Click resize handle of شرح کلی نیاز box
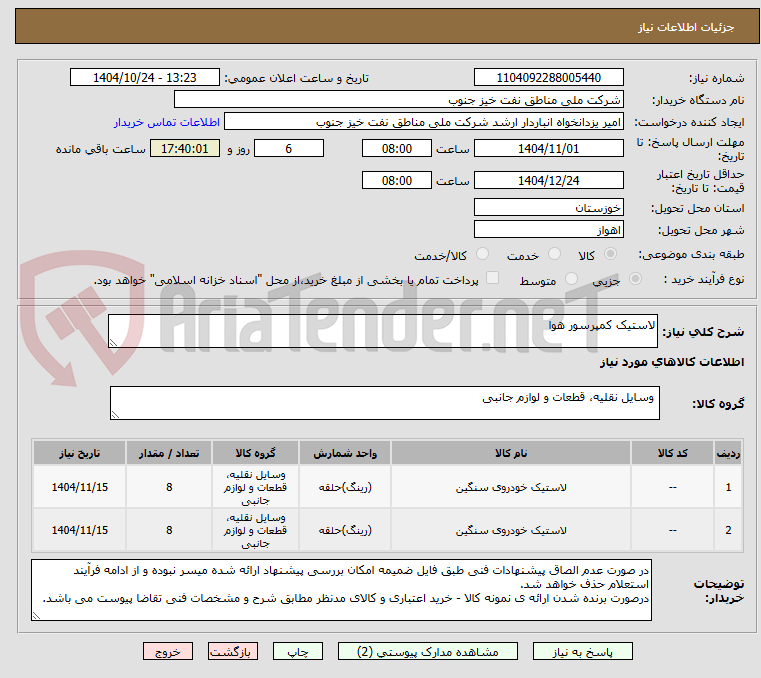 tap(114, 343)
